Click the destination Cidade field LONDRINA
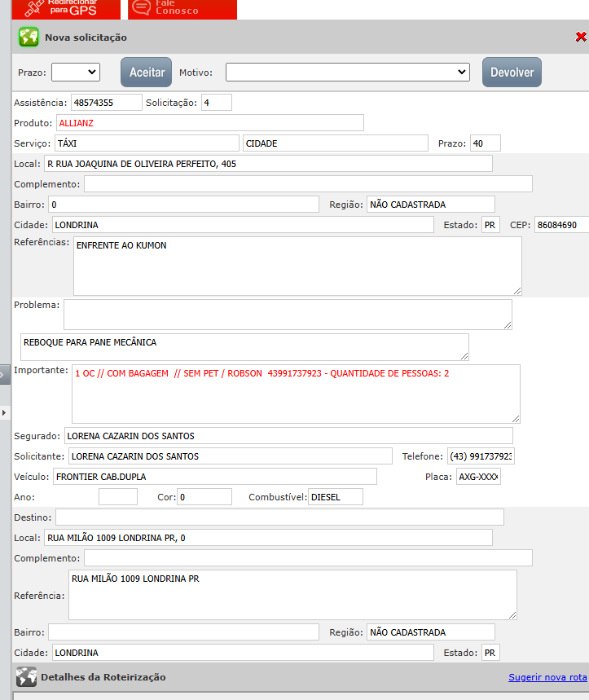Viewport: 589px width, 700px height. coord(243,653)
